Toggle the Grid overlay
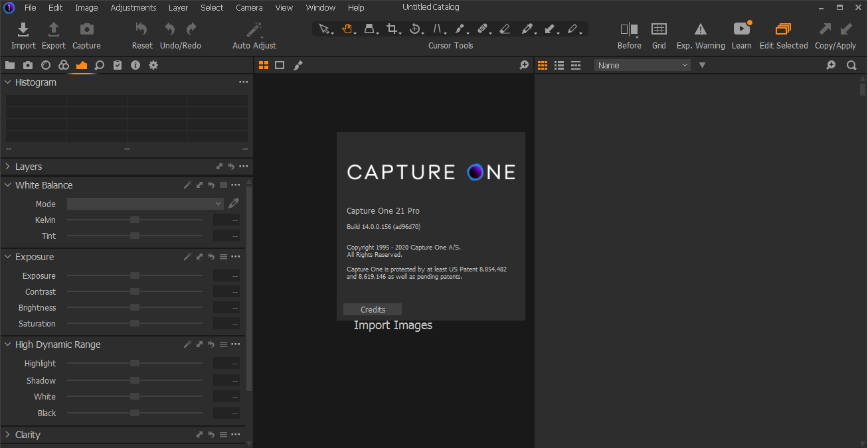 659,29
